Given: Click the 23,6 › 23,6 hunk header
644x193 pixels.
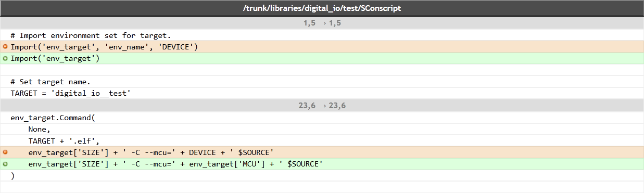Looking at the screenshot, I should [x=322, y=106].
